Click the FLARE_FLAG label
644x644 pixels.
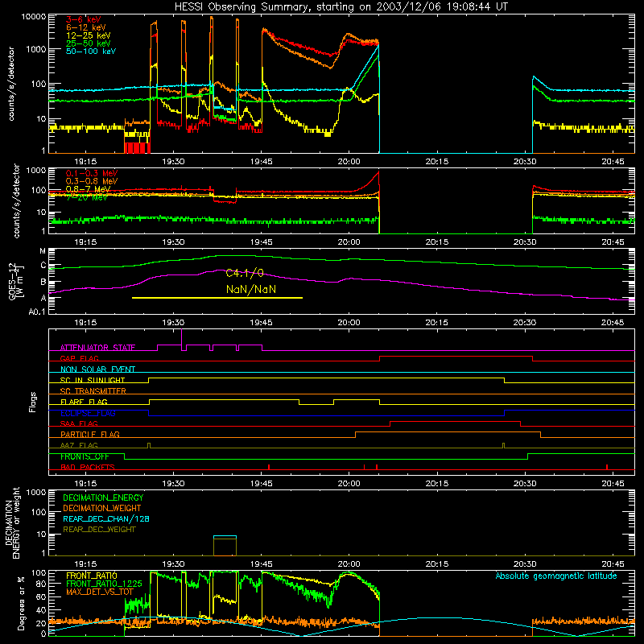point(84,402)
